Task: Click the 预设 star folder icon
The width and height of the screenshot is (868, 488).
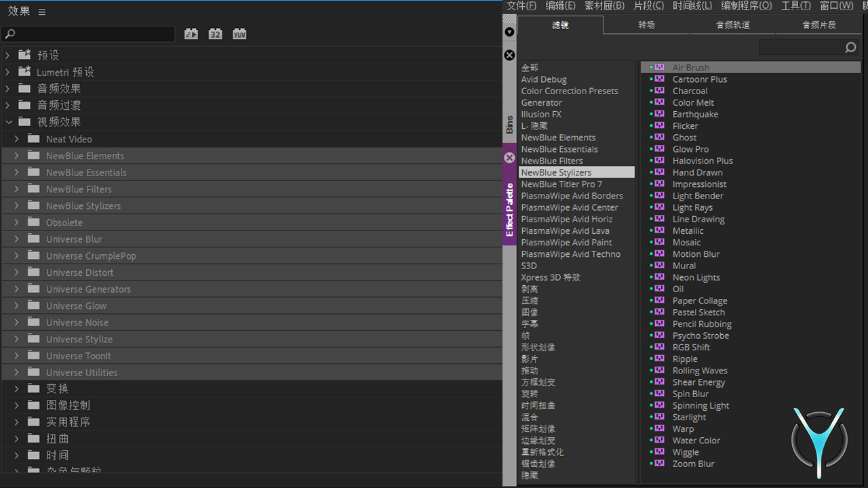Action: point(24,54)
